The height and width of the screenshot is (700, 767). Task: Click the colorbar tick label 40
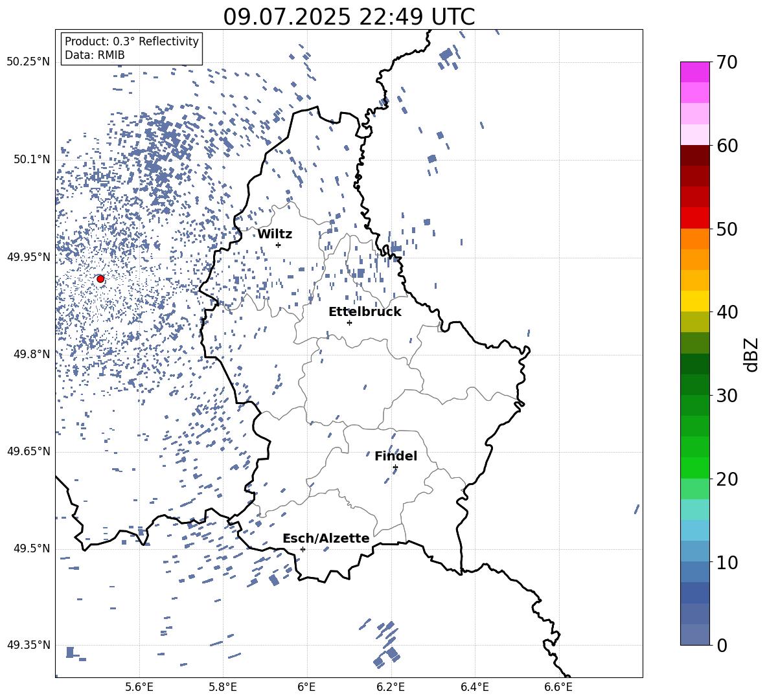coord(727,312)
